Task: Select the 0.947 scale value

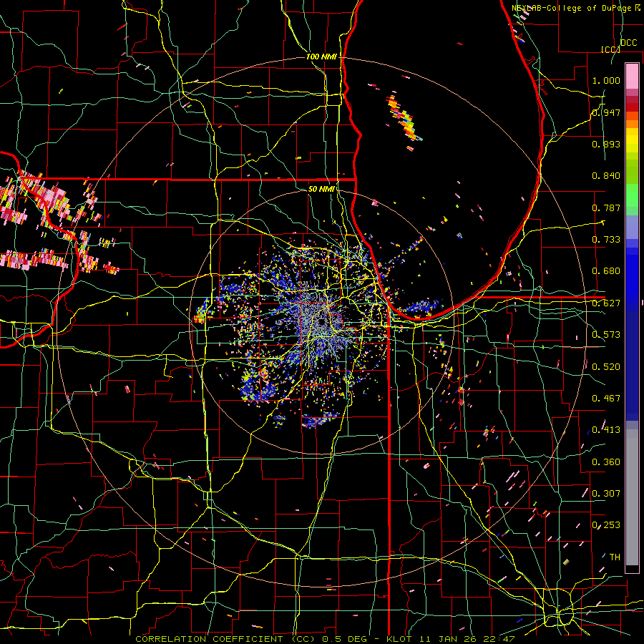Action: point(606,112)
